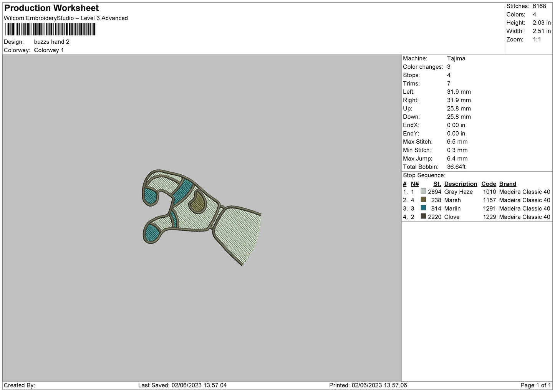The width and height of the screenshot is (555, 392).
Task: Select stitch count 2220 for Clove
Action: 435,217
